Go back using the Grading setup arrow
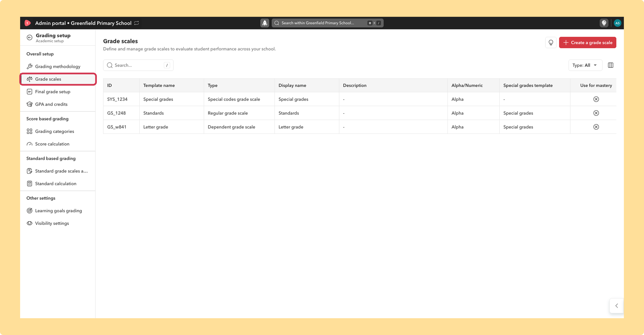Image resolution: width=644 pixels, height=335 pixels. [x=29, y=38]
